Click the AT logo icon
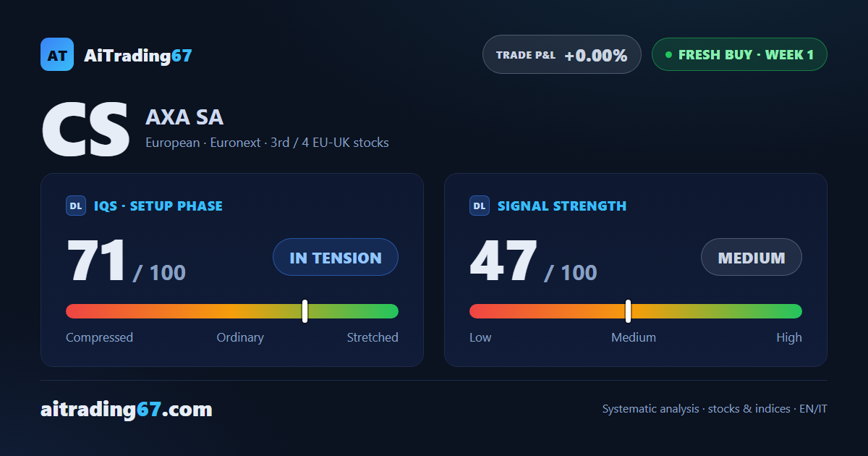Screen dimensions: 868x456 (57, 54)
